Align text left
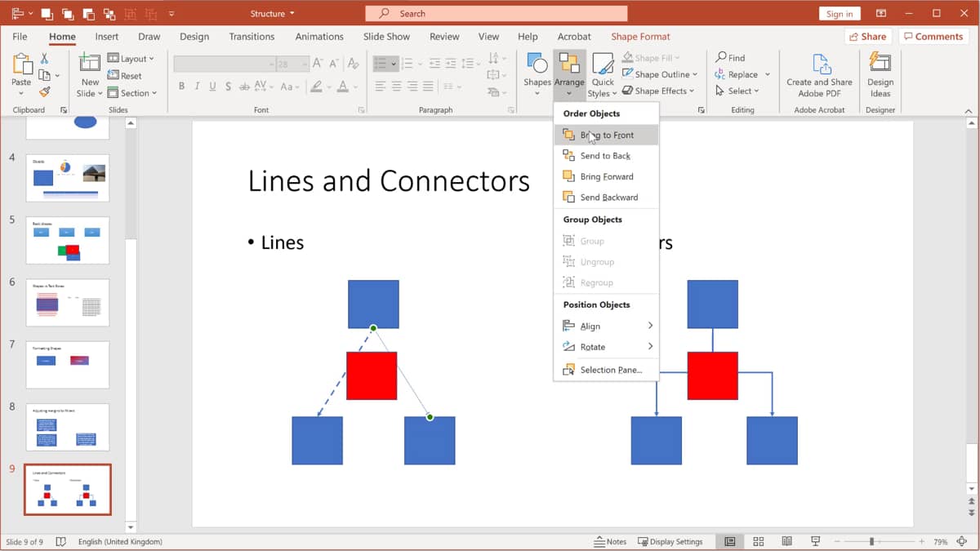This screenshot has height=551, width=980. [381, 87]
